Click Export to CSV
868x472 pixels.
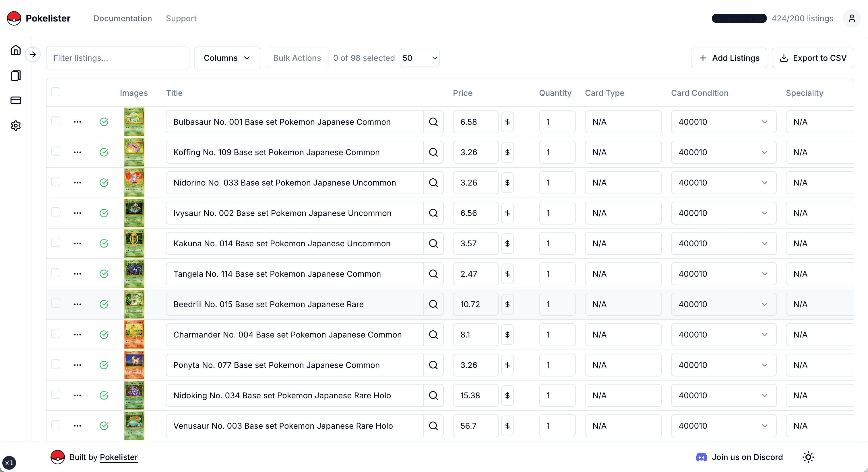coord(812,58)
